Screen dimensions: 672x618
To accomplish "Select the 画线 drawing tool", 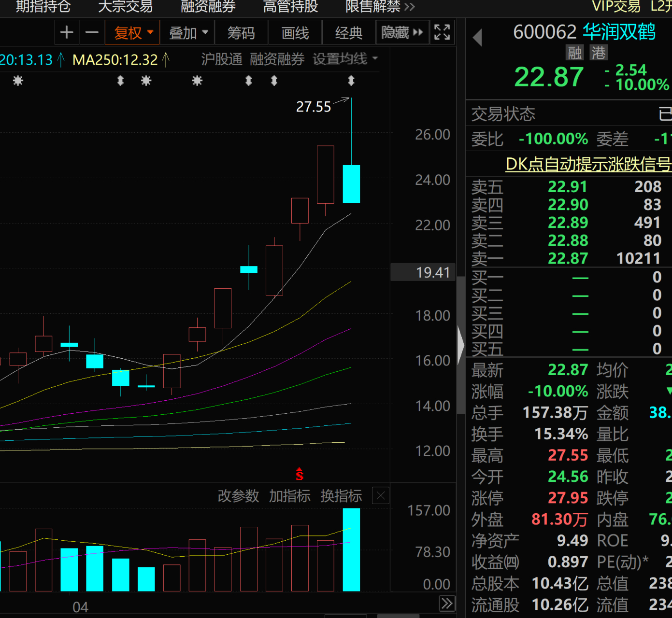I will point(295,33).
